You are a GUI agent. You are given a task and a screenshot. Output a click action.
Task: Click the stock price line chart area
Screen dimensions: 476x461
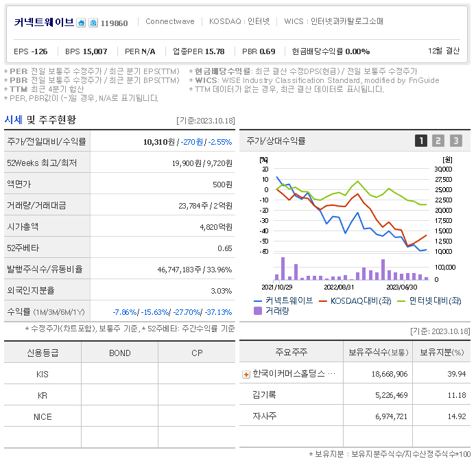[352, 210]
